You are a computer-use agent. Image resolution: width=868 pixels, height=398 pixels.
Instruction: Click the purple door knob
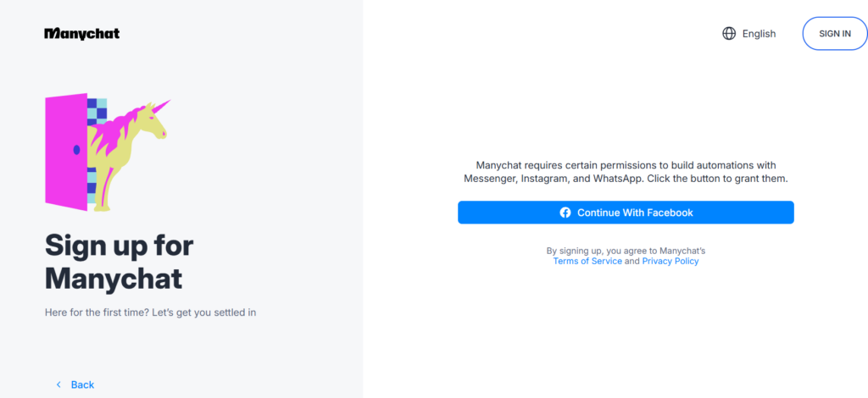76,150
